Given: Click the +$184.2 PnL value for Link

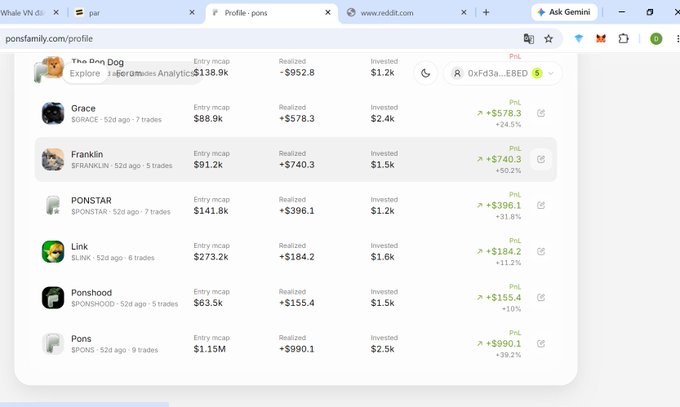Looking at the screenshot, I should 503,252.
